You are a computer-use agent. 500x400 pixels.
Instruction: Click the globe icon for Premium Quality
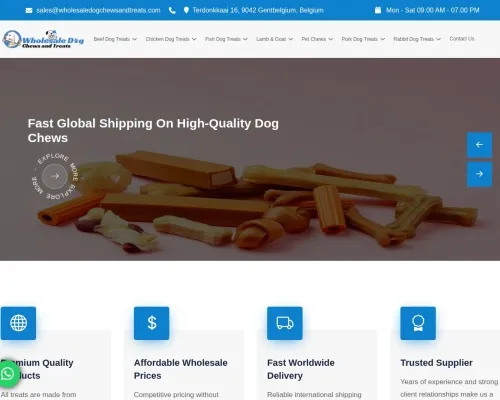click(18, 323)
